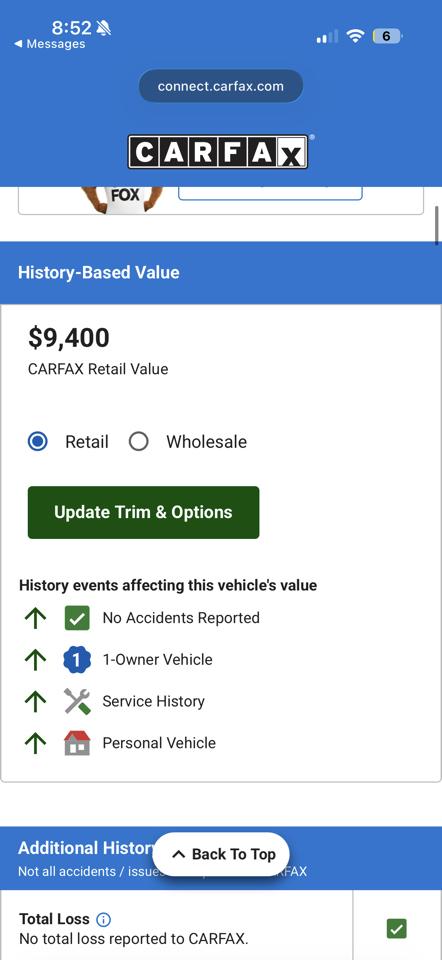Click the History-Based Value section header
The height and width of the screenshot is (960, 442).
click(221, 272)
